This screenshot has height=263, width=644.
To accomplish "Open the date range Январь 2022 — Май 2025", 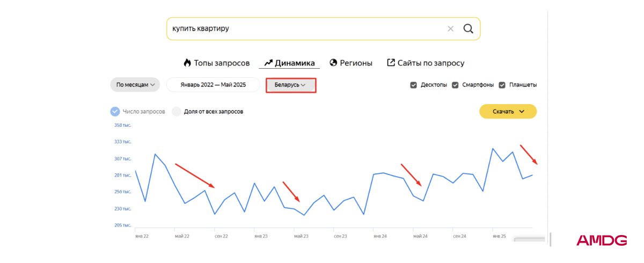I will coord(213,85).
